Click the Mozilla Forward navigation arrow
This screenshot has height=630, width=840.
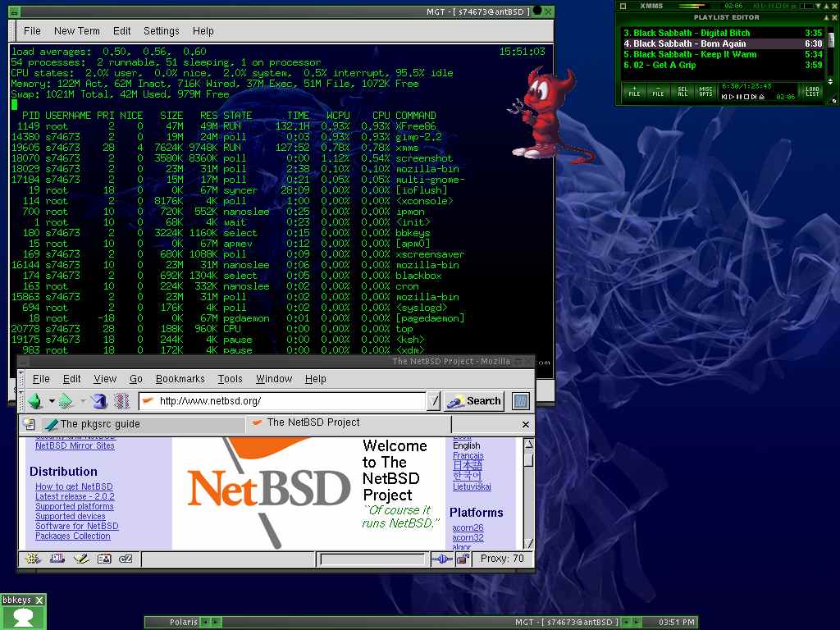click(66, 401)
